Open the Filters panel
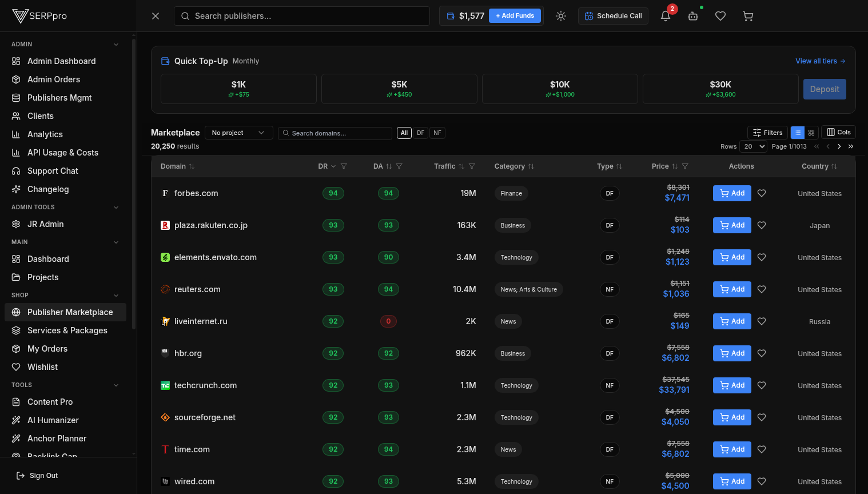 [x=767, y=132]
